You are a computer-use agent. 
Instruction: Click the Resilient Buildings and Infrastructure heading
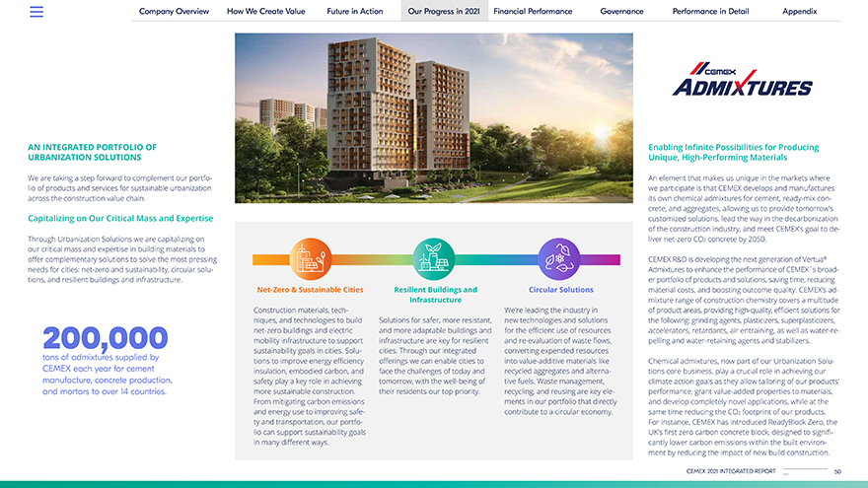(x=435, y=295)
